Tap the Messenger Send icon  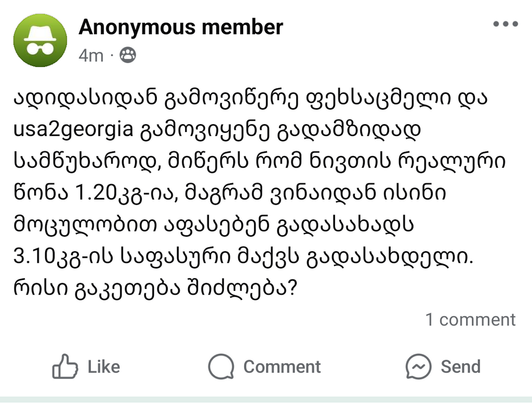click(x=419, y=366)
